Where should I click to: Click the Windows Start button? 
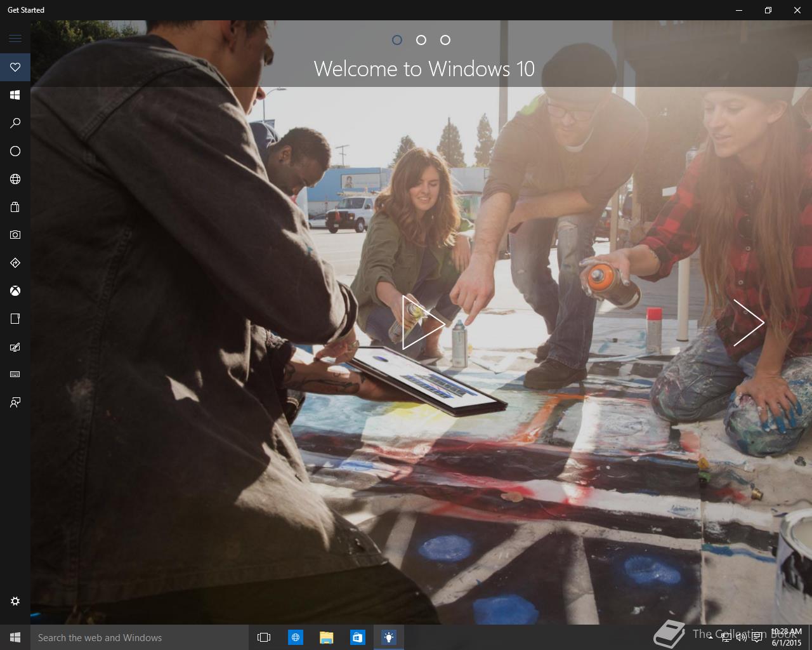pos(15,637)
